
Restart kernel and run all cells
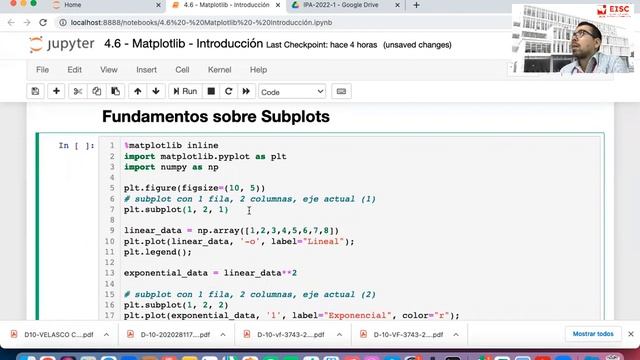(x=246, y=91)
